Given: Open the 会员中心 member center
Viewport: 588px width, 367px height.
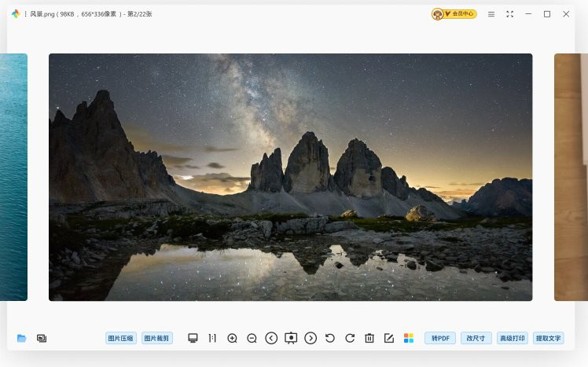Looking at the screenshot, I should pos(454,14).
